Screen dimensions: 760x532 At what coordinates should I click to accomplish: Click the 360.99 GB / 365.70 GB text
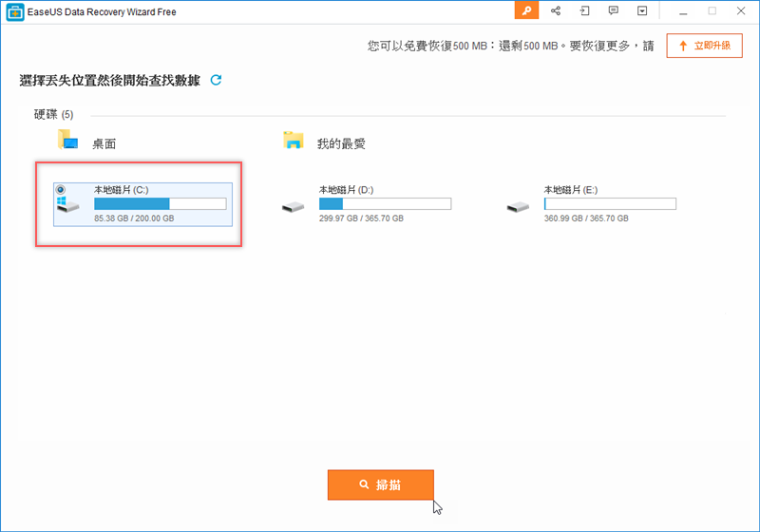586,218
